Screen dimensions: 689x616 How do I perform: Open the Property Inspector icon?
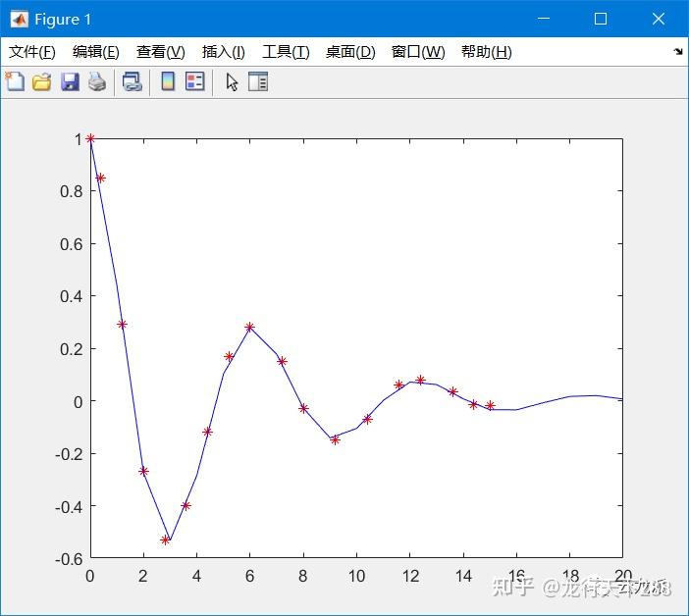click(x=258, y=81)
